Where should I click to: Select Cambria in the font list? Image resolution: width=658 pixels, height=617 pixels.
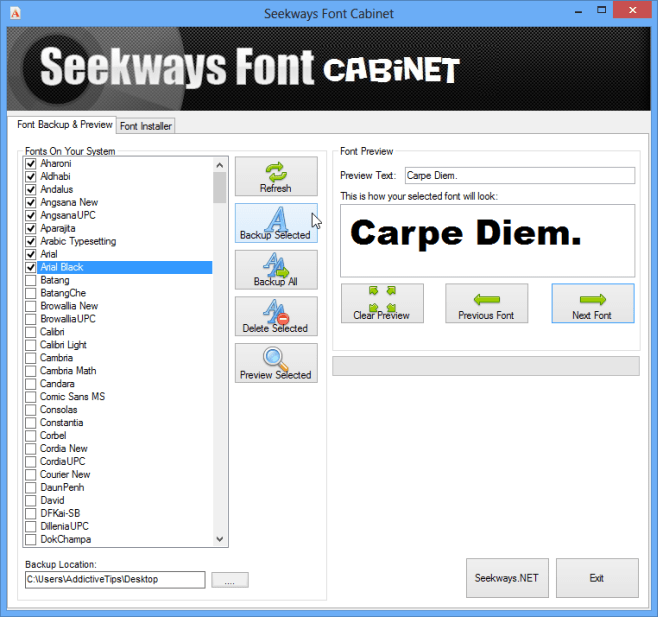56,358
